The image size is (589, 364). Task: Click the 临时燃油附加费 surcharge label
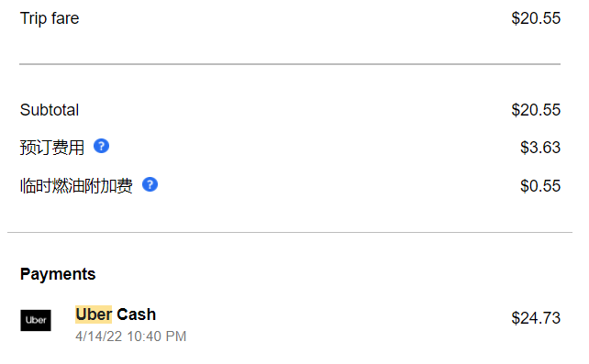(76, 186)
